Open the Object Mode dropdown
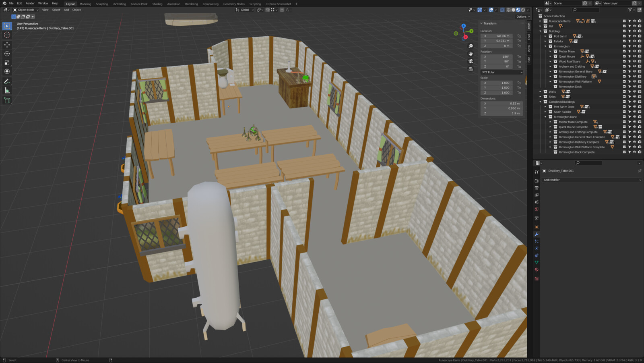Viewport: 644px width, 363px height. (x=26, y=10)
